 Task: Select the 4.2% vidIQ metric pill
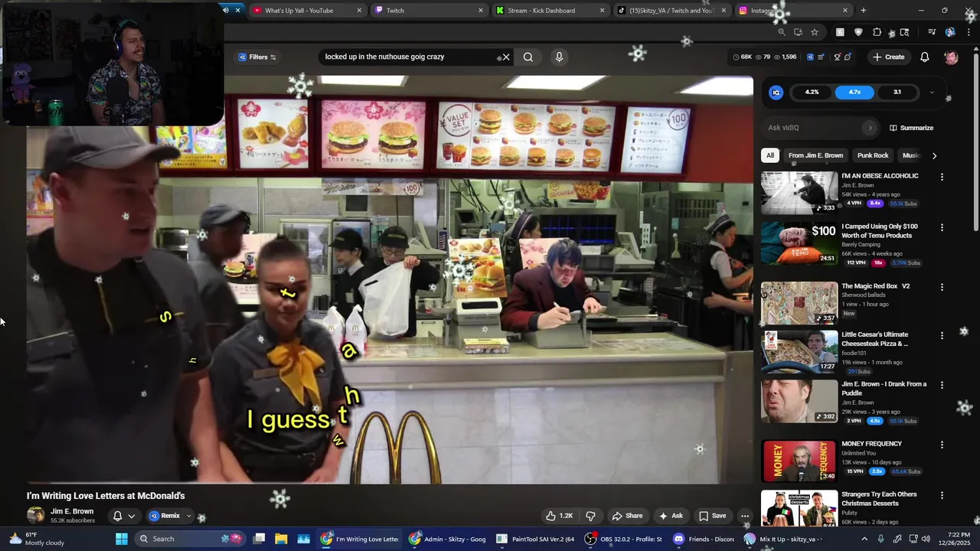[812, 92]
